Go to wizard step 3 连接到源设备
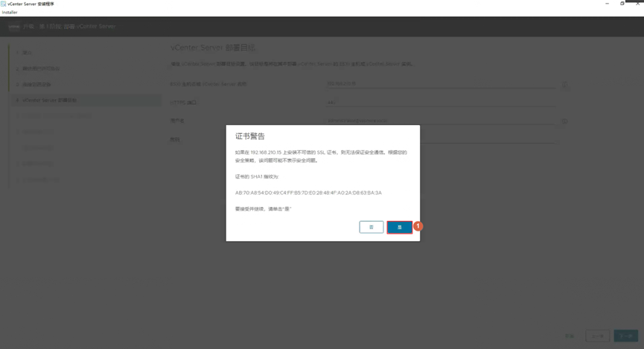This screenshot has width=644, height=349. click(x=34, y=85)
